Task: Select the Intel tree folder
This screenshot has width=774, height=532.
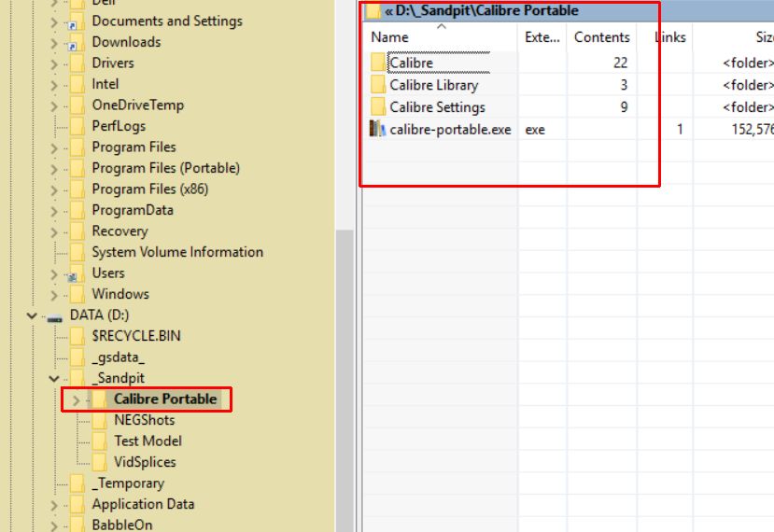Action: pos(106,84)
